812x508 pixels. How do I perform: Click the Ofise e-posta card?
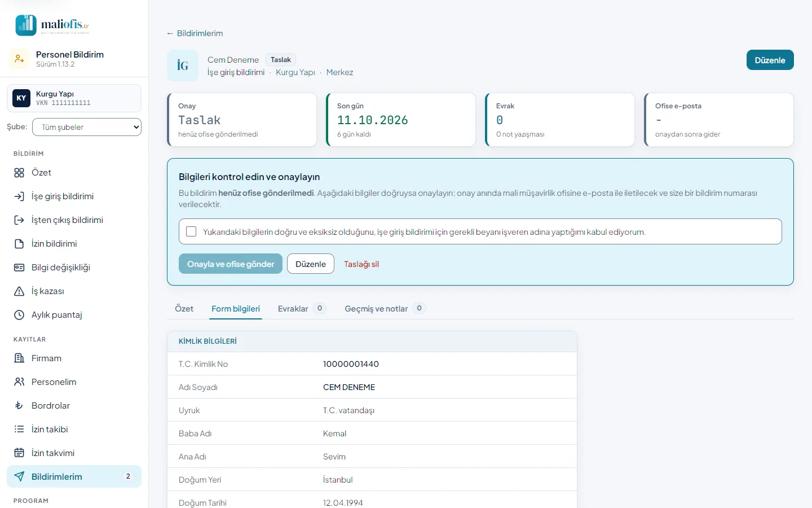pos(719,120)
